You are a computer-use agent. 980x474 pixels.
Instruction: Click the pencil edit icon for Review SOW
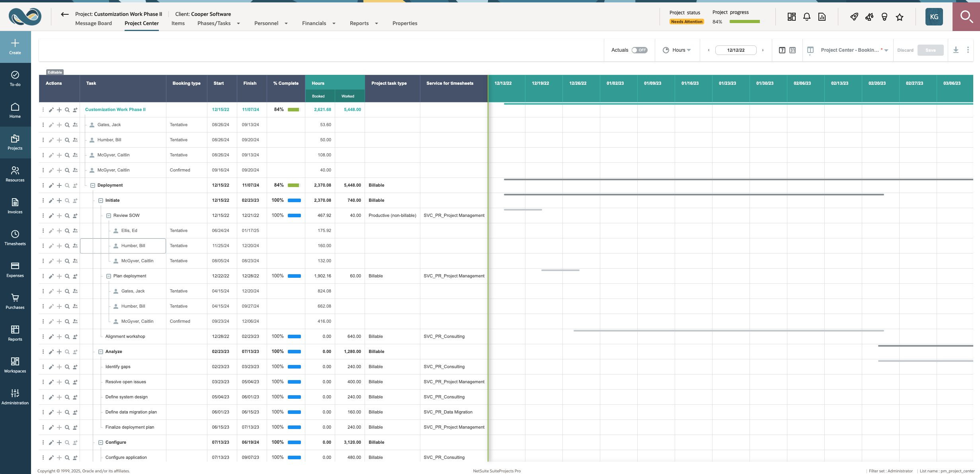(x=51, y=216)
